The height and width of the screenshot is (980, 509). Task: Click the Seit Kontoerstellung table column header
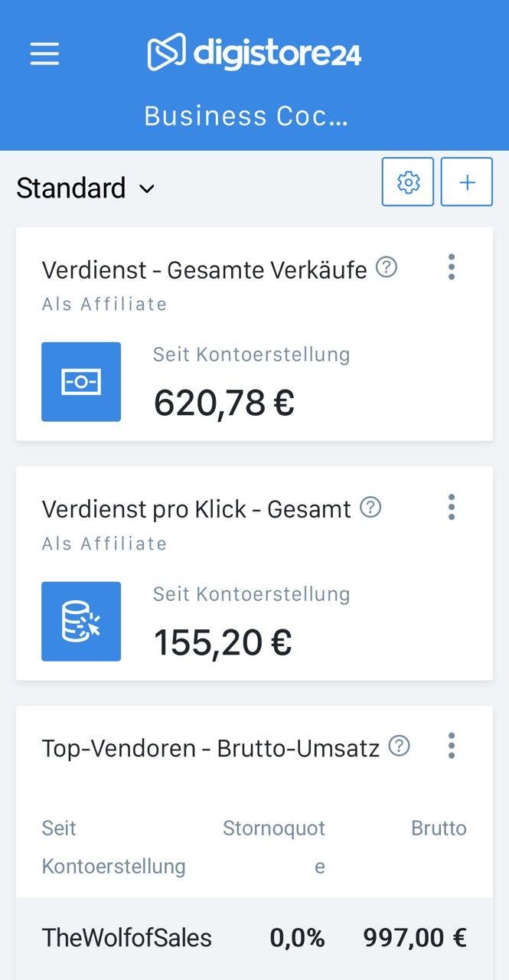113,847
